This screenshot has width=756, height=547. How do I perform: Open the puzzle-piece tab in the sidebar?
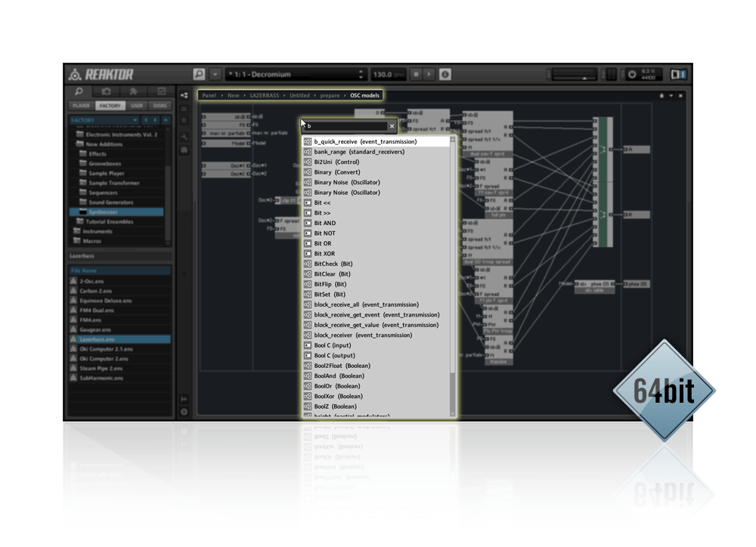click(133, 91)
